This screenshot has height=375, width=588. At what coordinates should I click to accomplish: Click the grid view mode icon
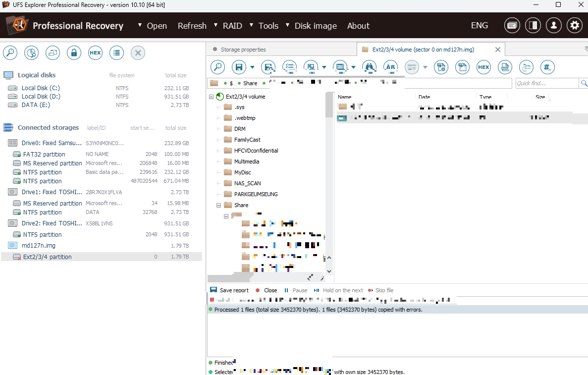[311, 67]
